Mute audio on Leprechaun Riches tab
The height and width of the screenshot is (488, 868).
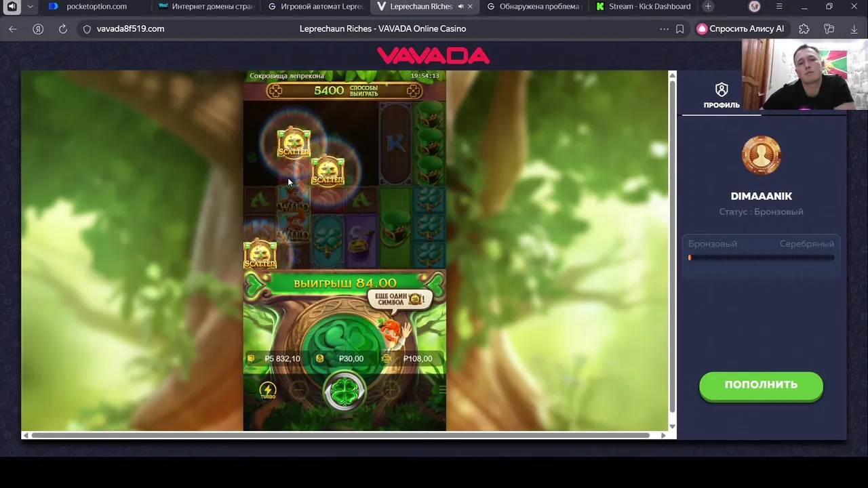pos(461,7)
